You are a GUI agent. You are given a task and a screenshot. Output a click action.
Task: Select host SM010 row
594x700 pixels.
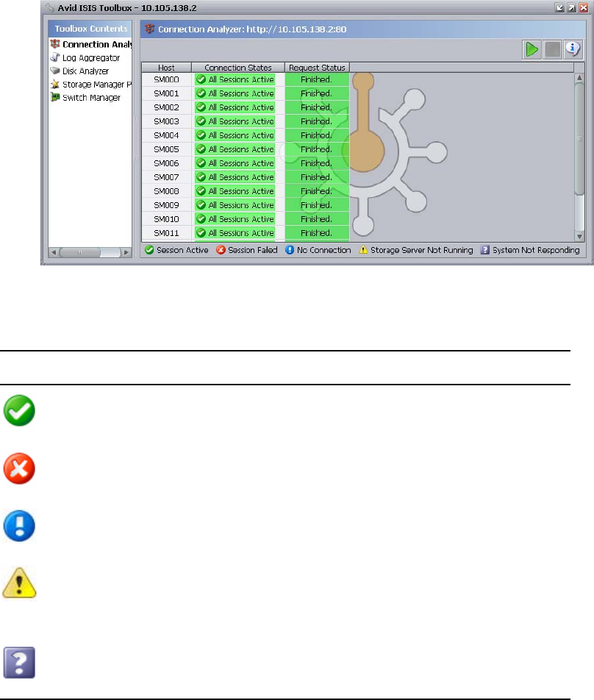(246, 219)
